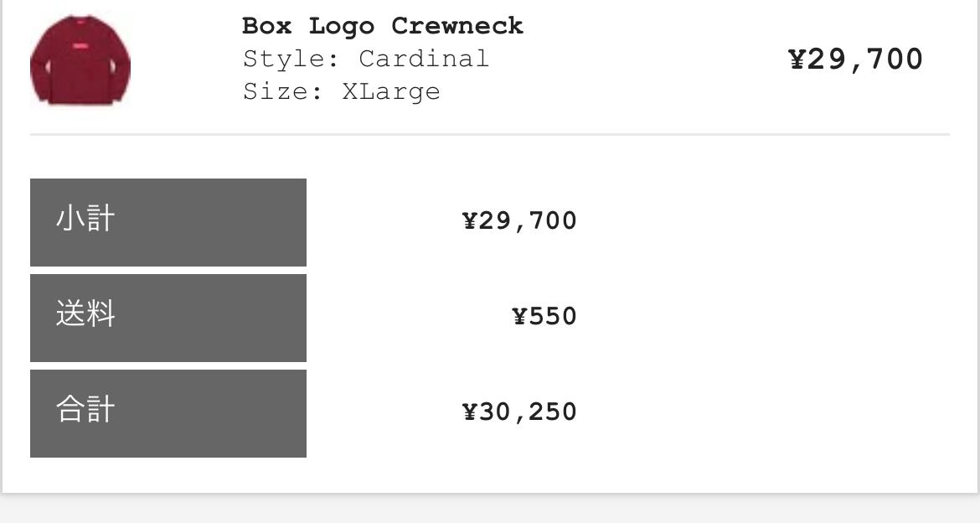Select the ¥30,250 total amount

point(518,412)
